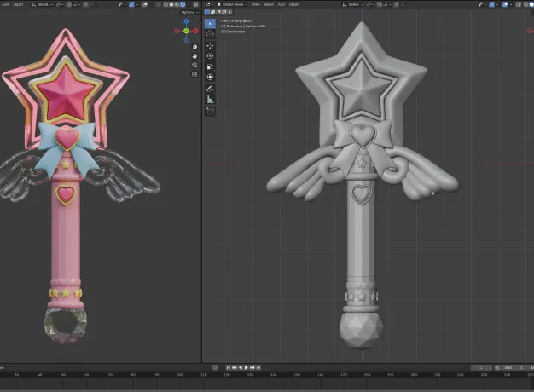Set selection mode to New in right viewport
534x392 pixels.
pyautogui.click(x=207, y=12)
